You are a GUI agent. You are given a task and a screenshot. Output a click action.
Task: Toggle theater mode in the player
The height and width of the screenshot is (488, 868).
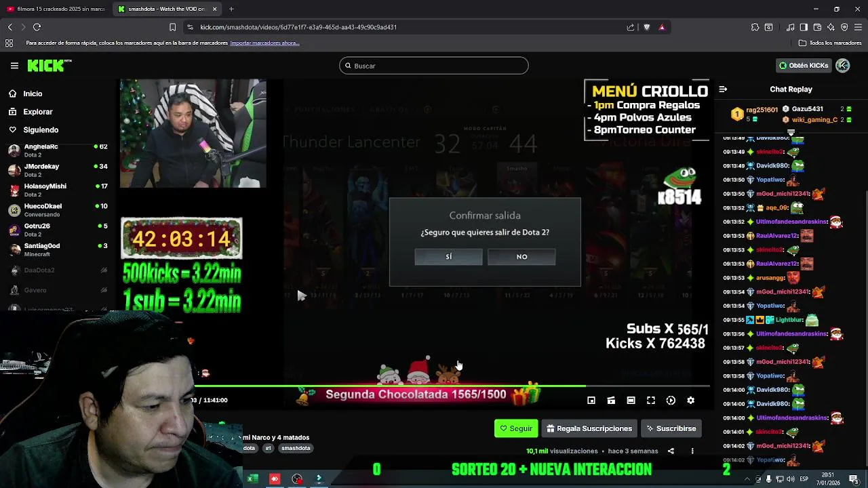click(x=631, y=401)
